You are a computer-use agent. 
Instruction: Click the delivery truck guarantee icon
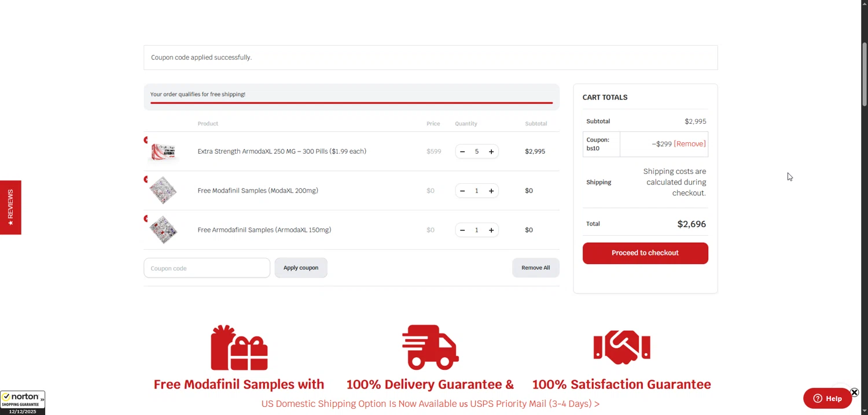point(431,347)
